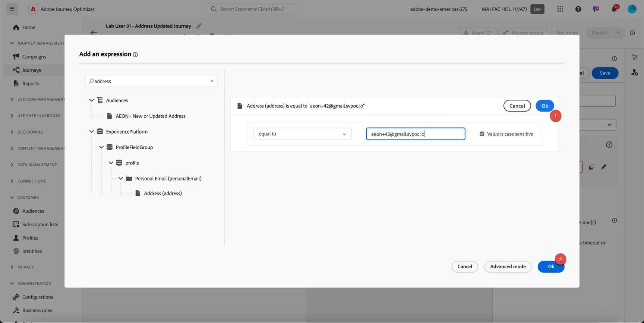Click the Save button behind the dialog
The height and width of the screenshot is (323, 644).
click(605, 73)
